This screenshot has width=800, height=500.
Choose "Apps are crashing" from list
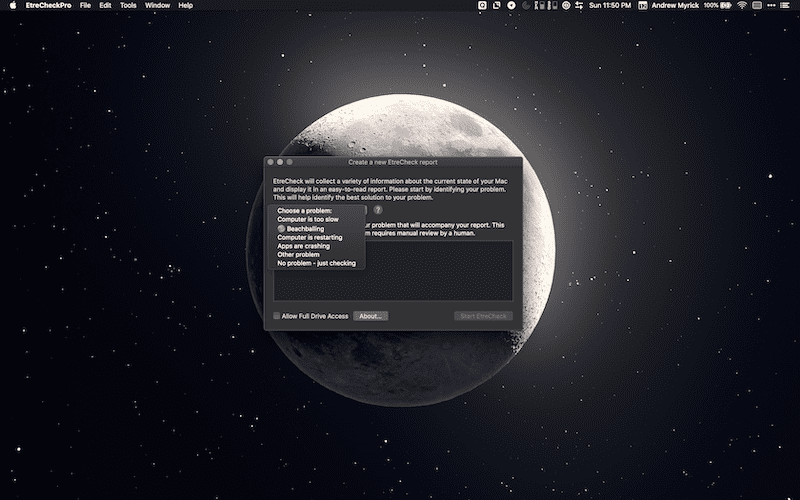pyautogui.click(x=303, y=246)
